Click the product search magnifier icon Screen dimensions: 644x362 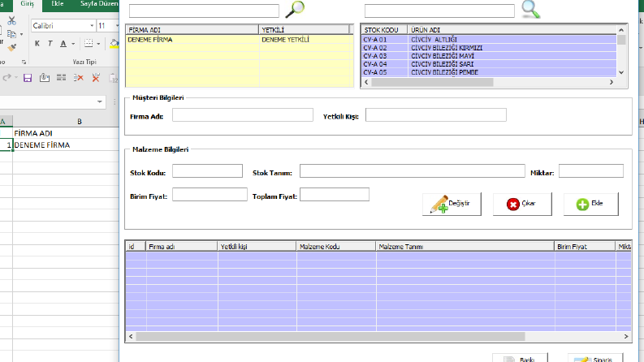click(x=530, y=9)
